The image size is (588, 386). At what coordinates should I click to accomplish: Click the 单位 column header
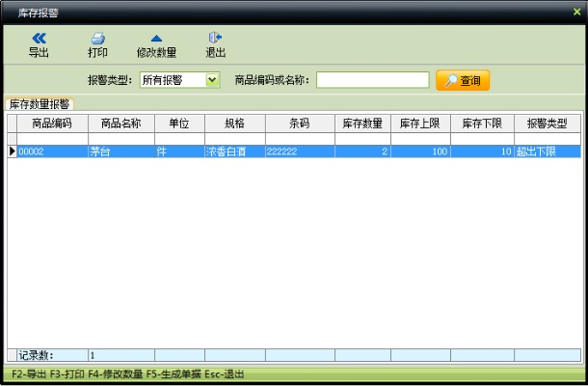[178, 124]
